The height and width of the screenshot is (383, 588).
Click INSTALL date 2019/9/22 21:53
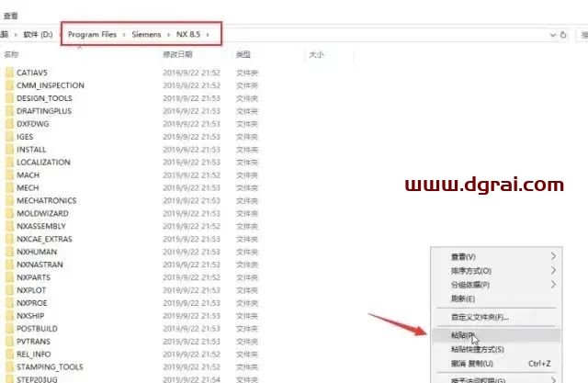tap(192, 150)
